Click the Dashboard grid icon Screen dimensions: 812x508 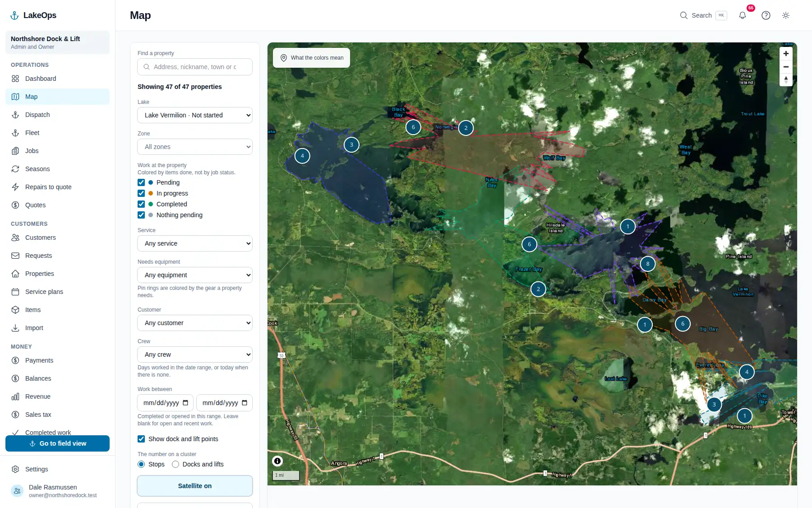15,79
